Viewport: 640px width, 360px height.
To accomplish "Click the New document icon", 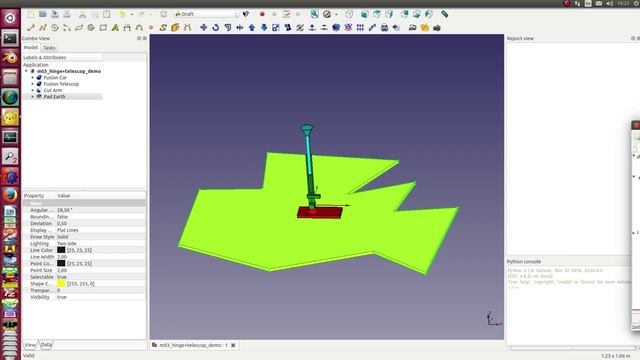I will click(31, 14).
